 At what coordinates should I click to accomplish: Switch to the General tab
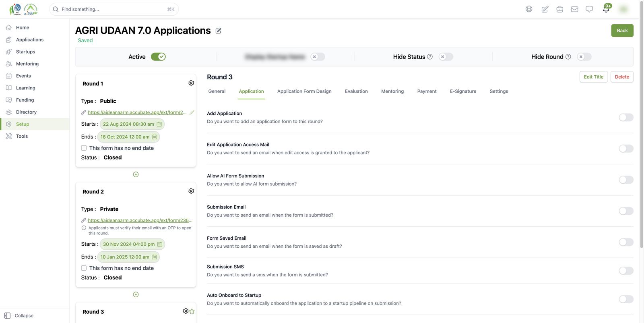(217, 91)
